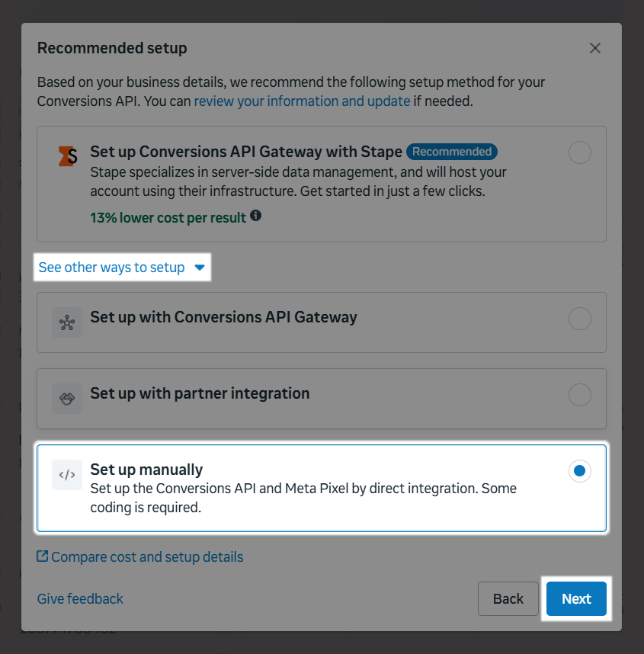Select the Conversions API Gateway radio button
The width and height of the screenshot is (644, 654).
coord(580,319)
